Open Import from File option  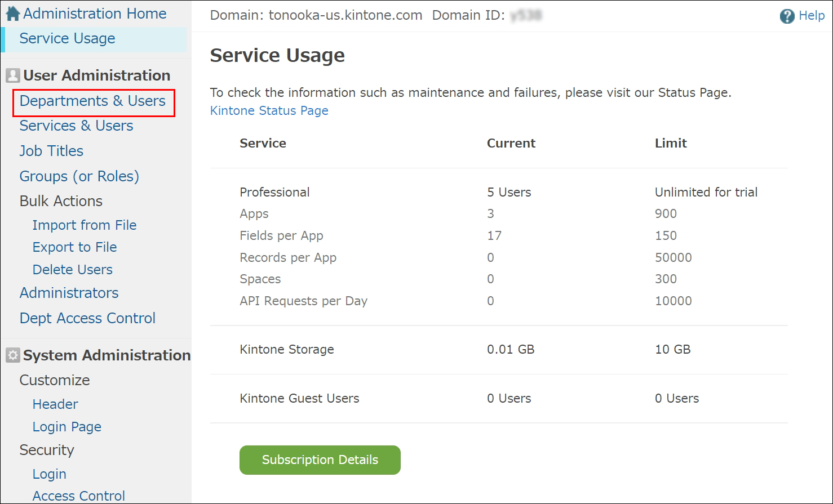(x=84, y=225)
